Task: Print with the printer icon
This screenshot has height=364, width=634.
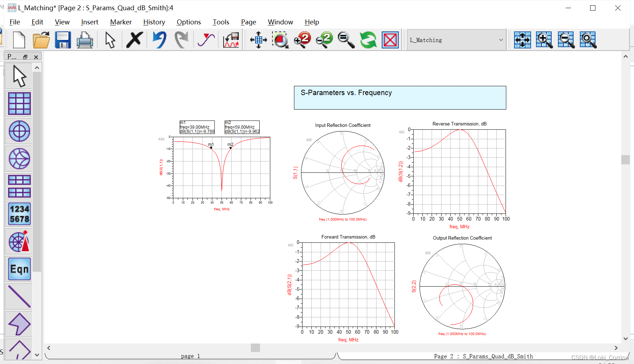Action: [85, 40]
